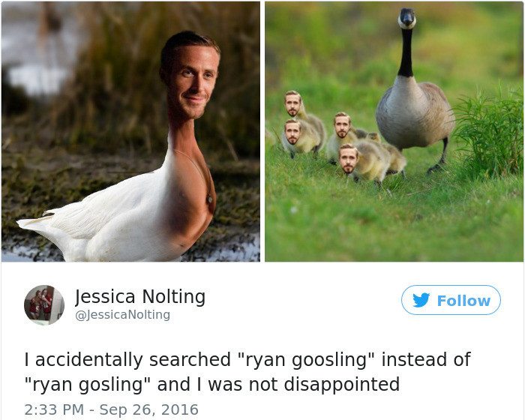Click the Twitter bird icon in Follow button
The image size is (525, 420).
(421, 300)
